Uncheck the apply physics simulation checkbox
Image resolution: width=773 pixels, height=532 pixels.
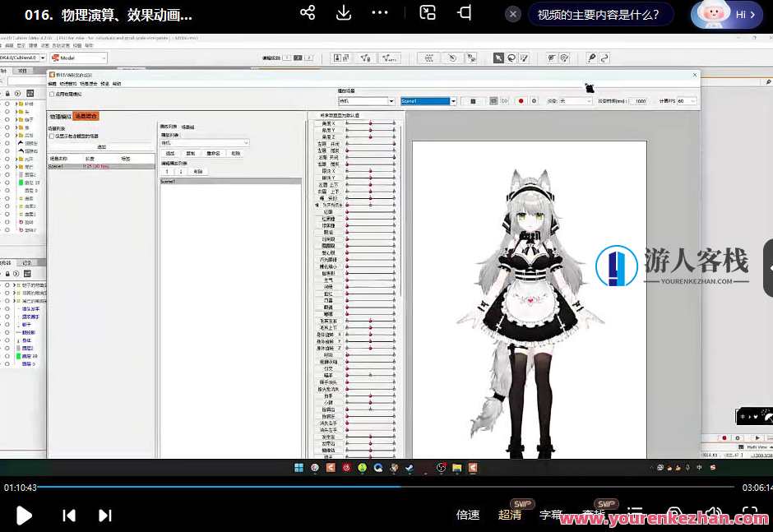pyautogui.click(x=52, y=94)
